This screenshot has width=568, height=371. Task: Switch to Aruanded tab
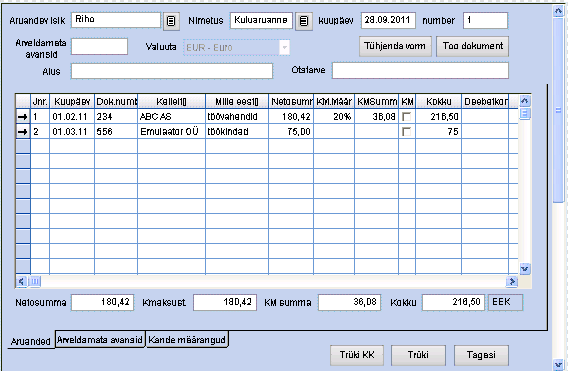(31, 341)
